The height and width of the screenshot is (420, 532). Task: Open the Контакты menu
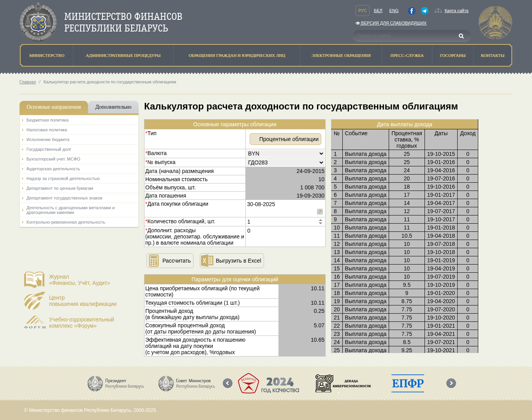coord(492,55)
